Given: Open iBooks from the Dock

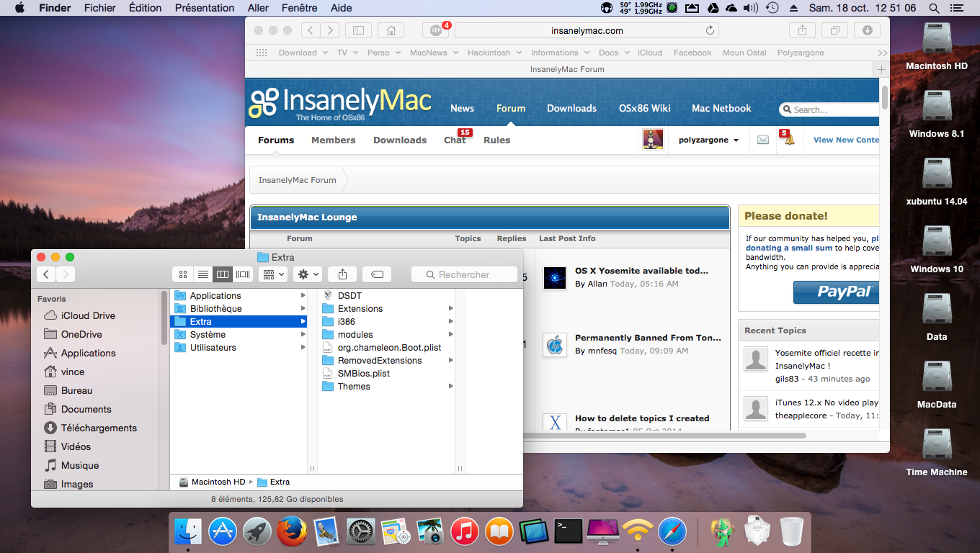Looking at the screenshot, I should 499,532.
